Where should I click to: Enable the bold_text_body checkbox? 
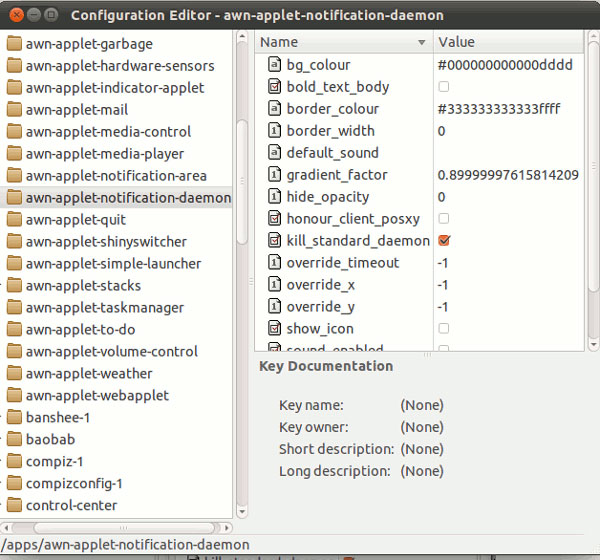click(444, 87)
